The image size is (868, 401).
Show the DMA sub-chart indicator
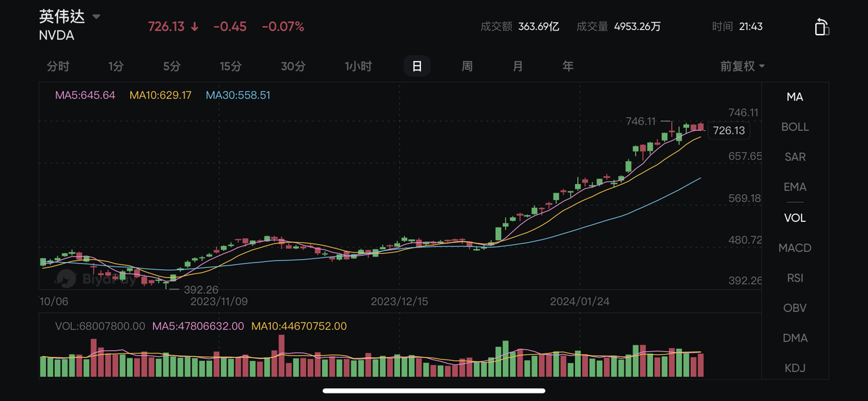pos(795,338)
